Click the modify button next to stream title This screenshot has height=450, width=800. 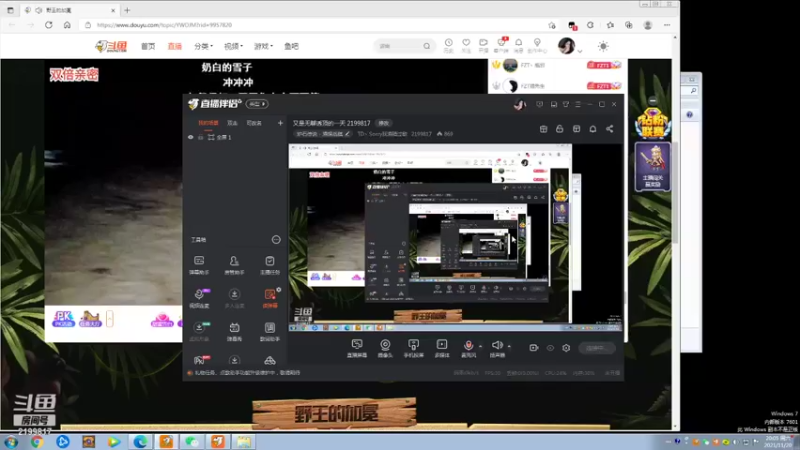click(x=384, y=123)
